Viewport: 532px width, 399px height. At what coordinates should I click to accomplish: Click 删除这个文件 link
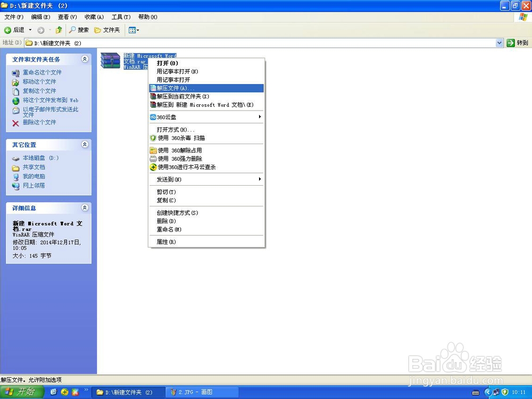pyautogui.click(x=39, y=122)
